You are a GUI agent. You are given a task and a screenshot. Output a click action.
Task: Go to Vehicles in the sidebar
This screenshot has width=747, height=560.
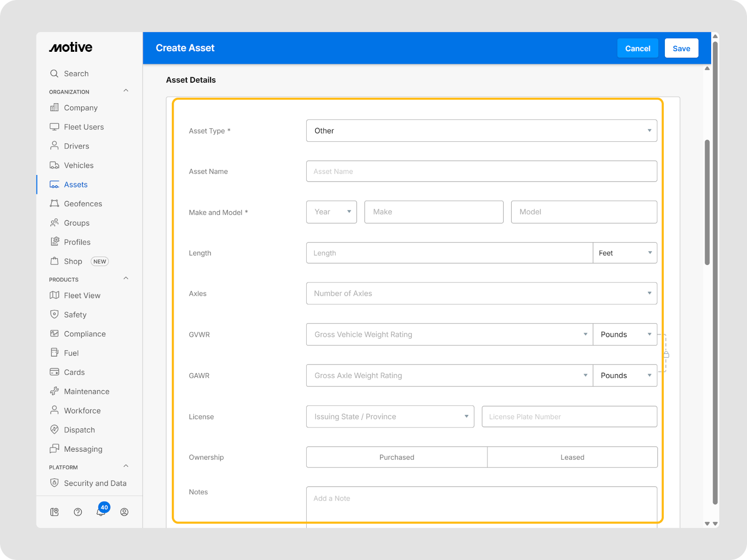[78, 165]
